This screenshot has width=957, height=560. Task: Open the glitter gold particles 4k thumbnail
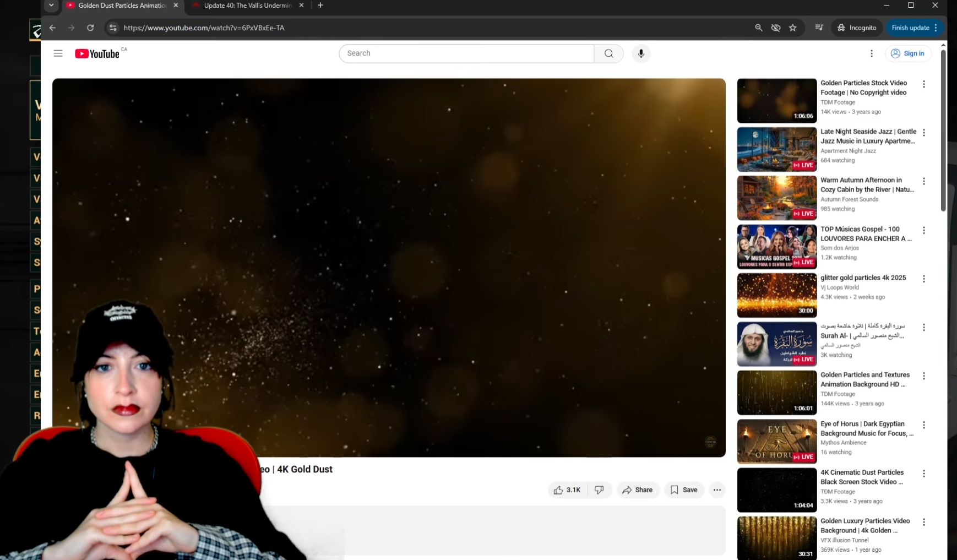click(x=777, y=295)
